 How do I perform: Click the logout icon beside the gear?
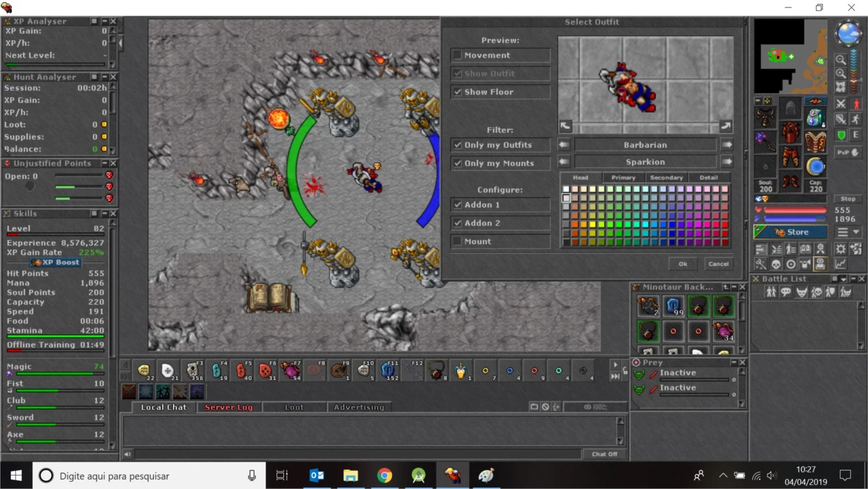(856, 249)
